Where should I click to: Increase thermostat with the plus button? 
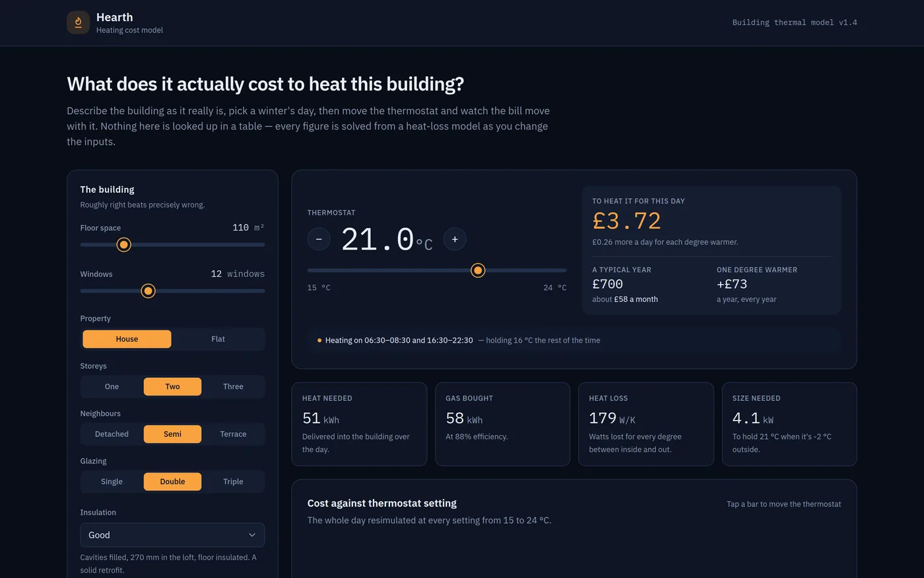click(x=455, y=239)
